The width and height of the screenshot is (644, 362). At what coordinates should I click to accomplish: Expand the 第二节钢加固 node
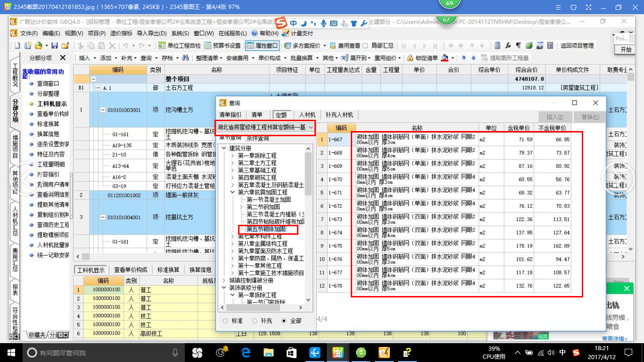[x=241, y=207]
